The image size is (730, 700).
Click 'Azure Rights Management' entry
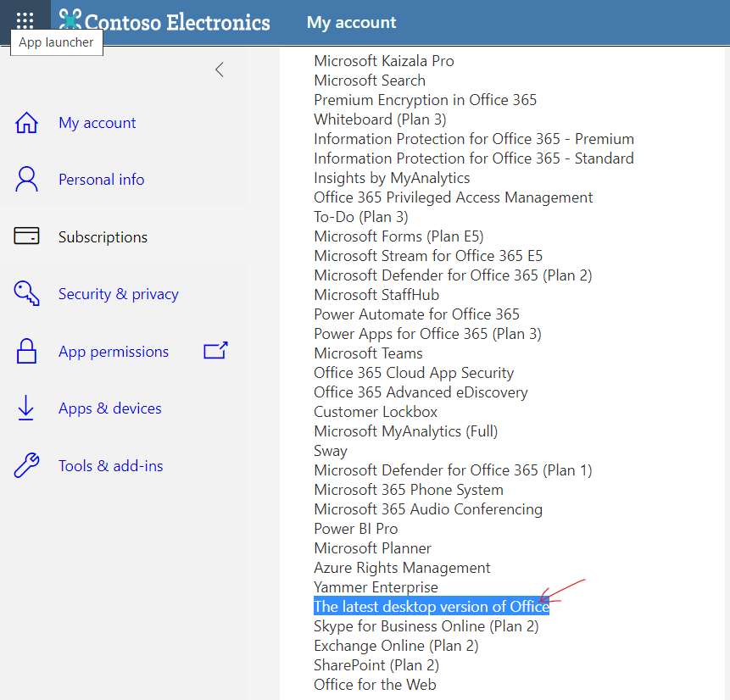pos(402,568)
